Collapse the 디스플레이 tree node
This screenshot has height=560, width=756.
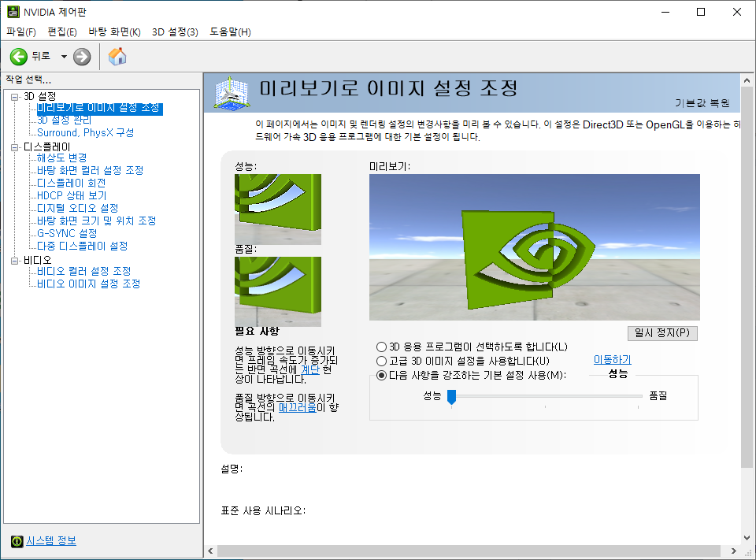pyautogui.click(x=14, y=147)
